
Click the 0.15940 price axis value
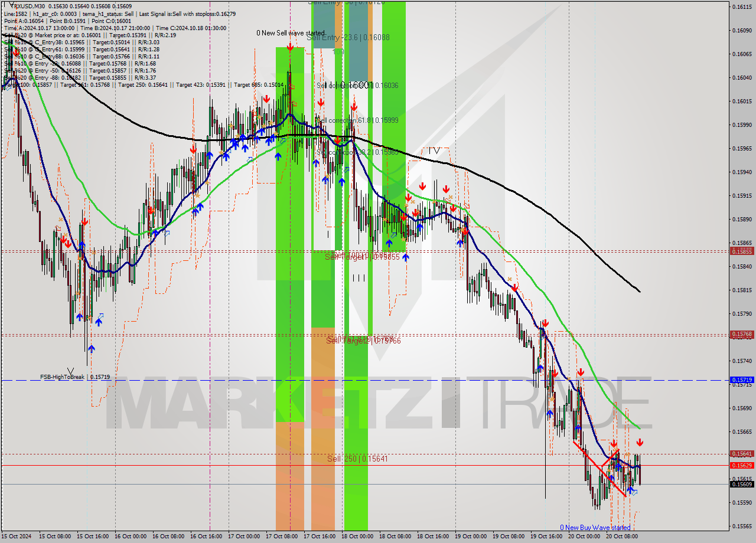tap(742, 172)
